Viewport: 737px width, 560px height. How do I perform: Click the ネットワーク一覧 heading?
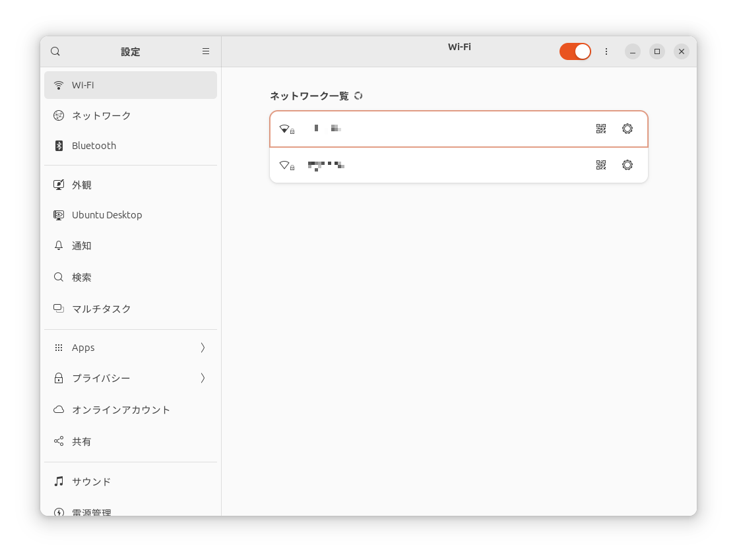coord(309,96)
